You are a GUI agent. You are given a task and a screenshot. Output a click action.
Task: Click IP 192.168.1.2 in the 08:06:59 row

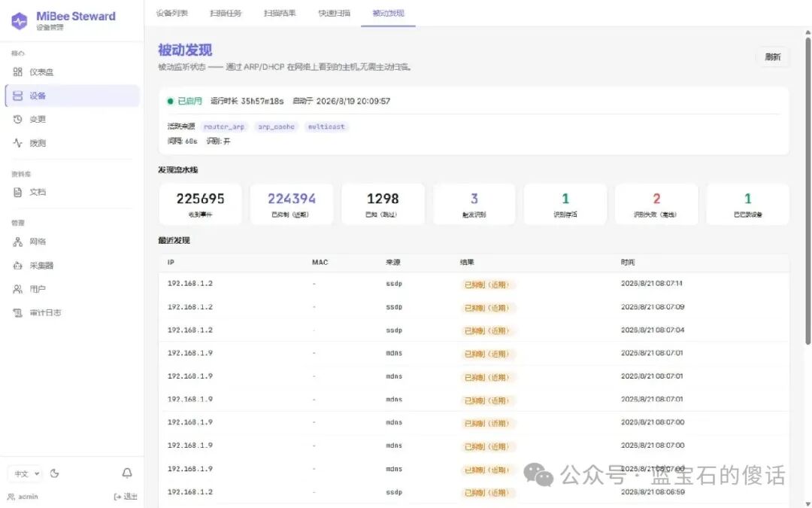190,492
